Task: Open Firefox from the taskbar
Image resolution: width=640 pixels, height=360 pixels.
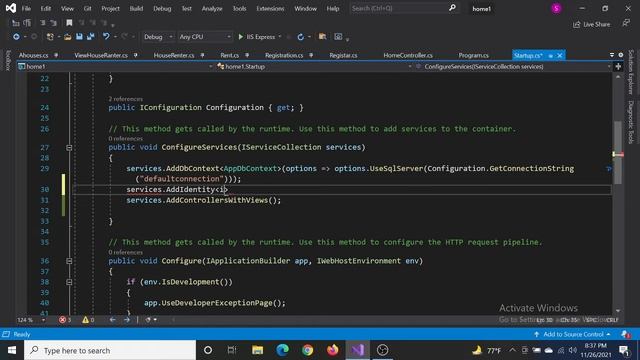Action: [x=333, y=350]
